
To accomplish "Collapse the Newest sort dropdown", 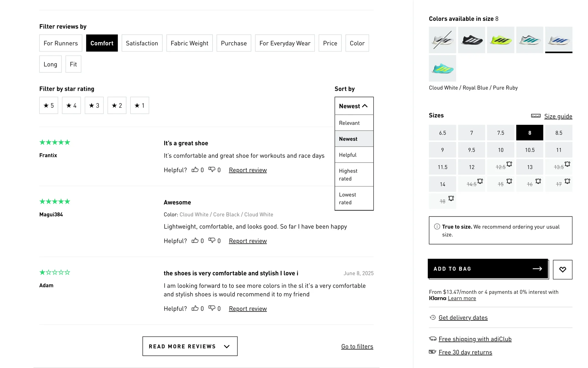I will tap(354, 106).
